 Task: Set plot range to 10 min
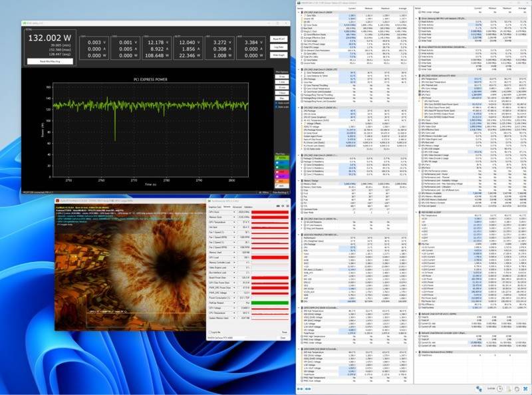[281, 88]
